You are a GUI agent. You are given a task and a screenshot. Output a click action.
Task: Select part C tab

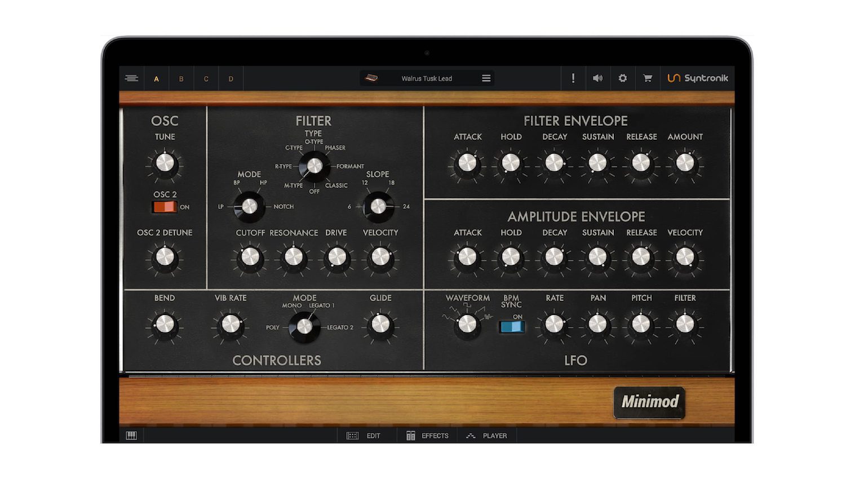206,79
